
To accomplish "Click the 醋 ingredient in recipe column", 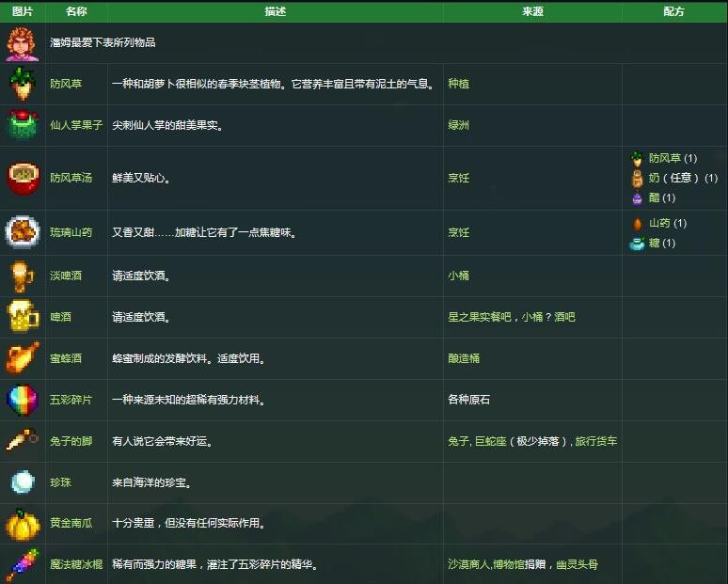I will coord(654,198).
